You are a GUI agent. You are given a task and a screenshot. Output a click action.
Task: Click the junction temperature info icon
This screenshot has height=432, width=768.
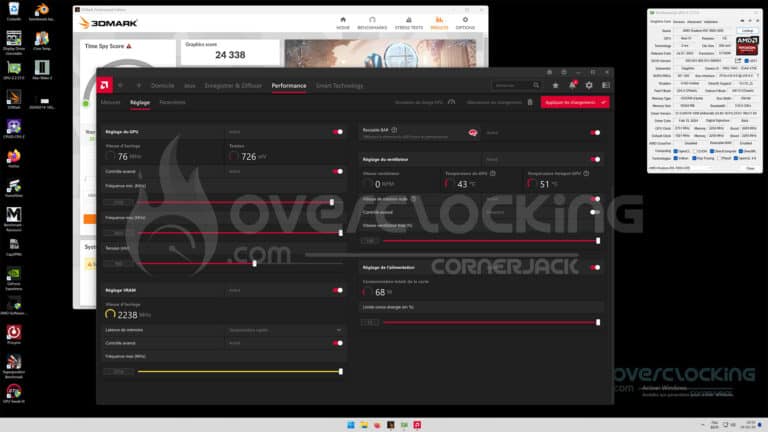pos(586,173)
